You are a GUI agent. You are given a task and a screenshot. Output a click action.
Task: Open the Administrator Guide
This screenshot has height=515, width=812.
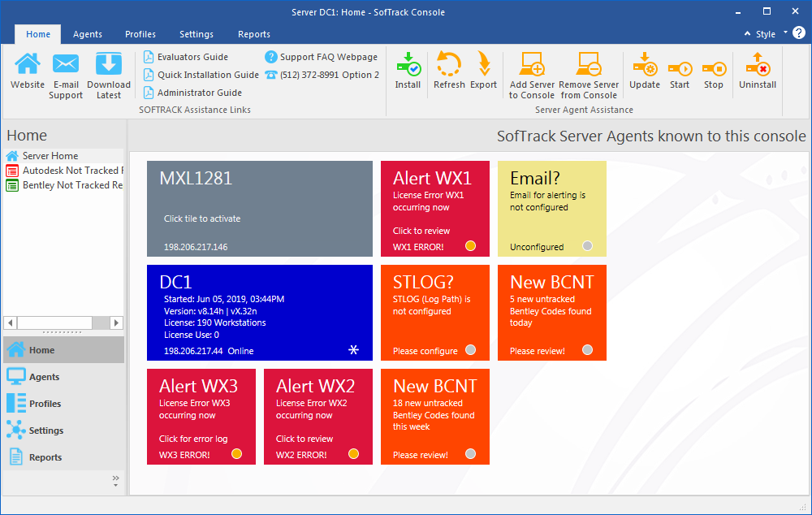tap(192, 93)
